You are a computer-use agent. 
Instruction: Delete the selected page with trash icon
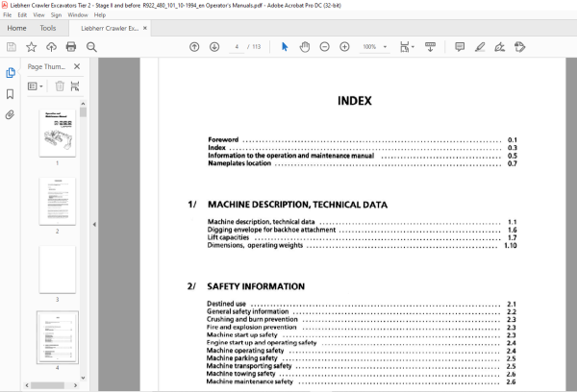(60, 86)
